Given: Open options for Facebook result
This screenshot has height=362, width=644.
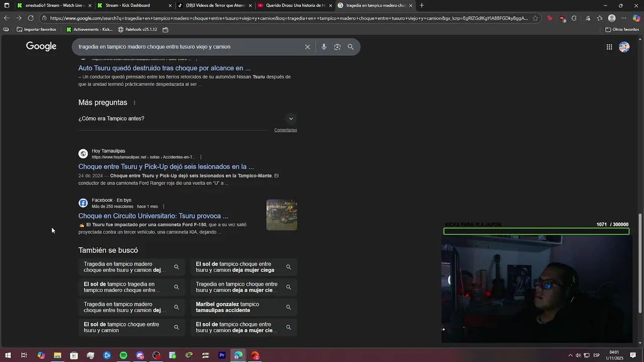Looking at the screenshot, I should point(164,207).
